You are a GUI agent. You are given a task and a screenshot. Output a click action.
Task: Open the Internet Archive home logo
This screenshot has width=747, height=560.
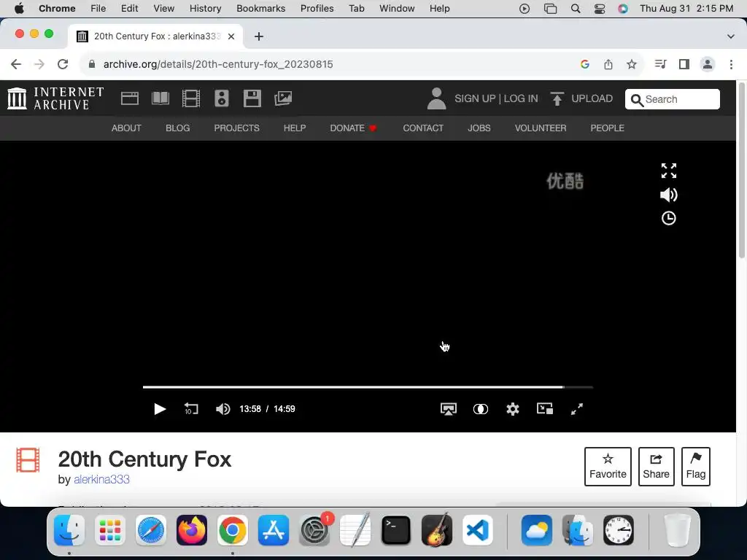pos(55,98)
